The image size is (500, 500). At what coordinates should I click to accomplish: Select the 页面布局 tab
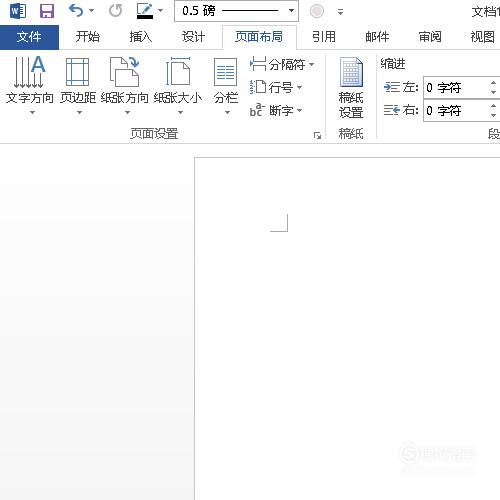coord(259,37)
